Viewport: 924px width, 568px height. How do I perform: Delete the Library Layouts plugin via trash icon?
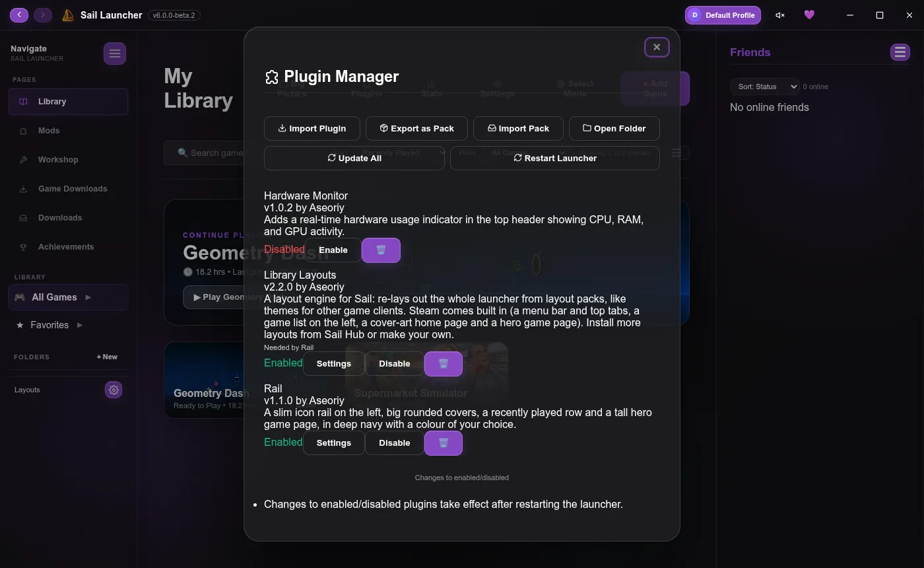tap(444, 364)
